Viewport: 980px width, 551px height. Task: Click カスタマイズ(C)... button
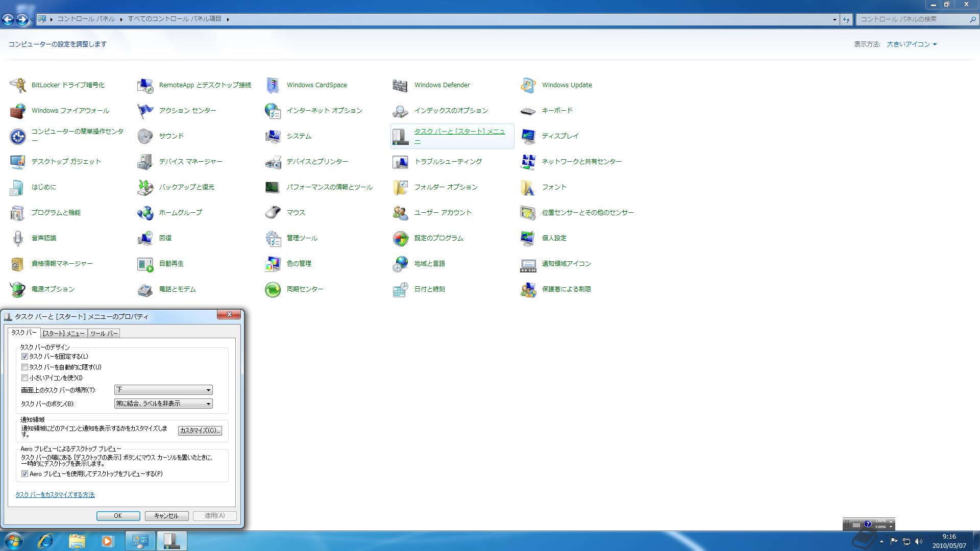[x=200, y=431]
